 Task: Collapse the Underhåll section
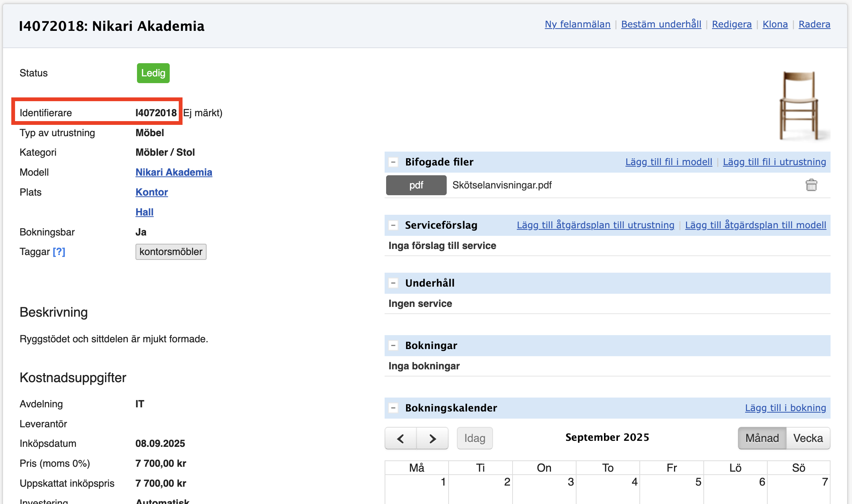[393, 283]
